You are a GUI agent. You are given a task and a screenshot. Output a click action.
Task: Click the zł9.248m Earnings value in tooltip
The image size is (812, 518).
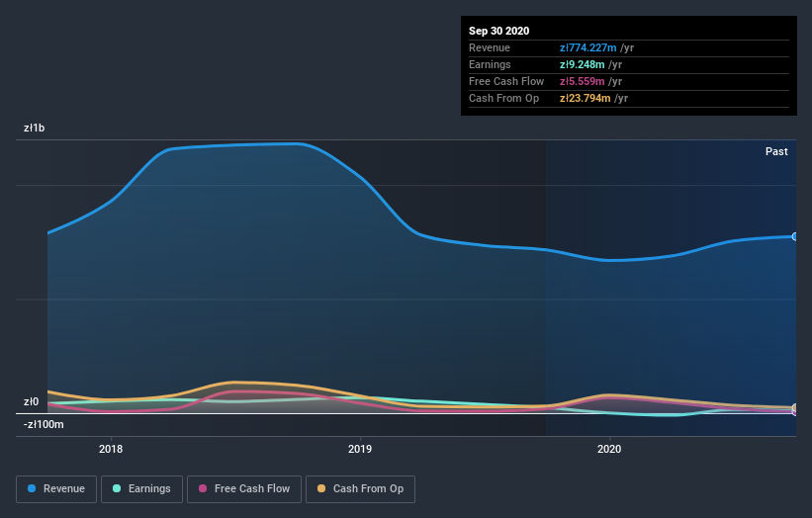(x=583, y=64)
